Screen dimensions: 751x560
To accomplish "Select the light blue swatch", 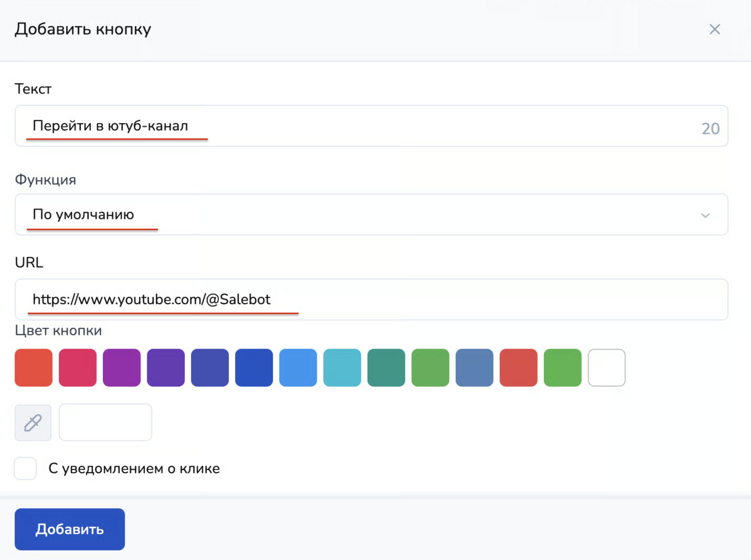I will (x=298, y=368).
